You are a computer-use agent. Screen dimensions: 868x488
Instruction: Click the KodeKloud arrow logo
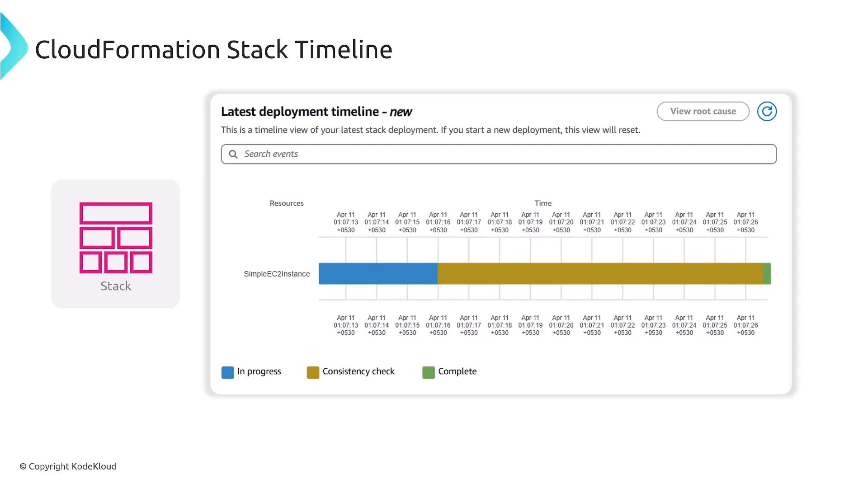pos(14,47)
